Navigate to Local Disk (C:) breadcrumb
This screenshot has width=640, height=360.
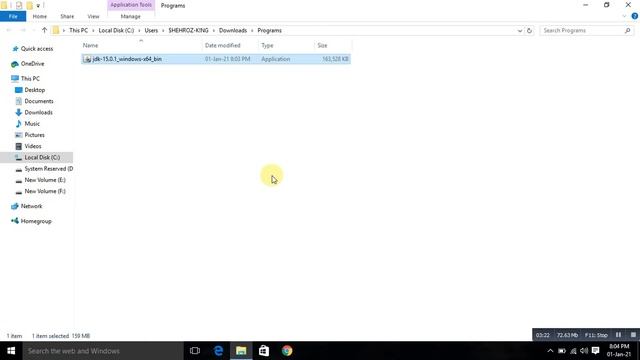(x=116, y=31)
